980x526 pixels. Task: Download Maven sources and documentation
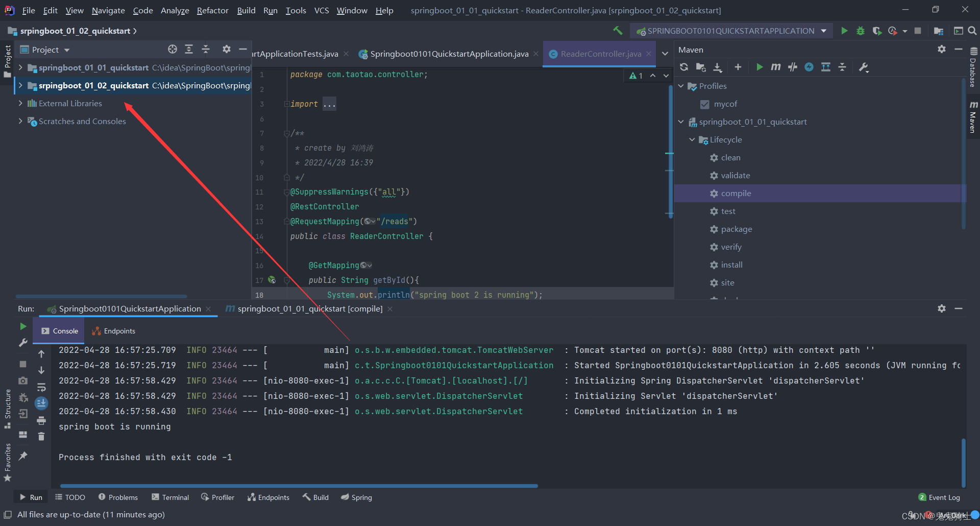718,67
